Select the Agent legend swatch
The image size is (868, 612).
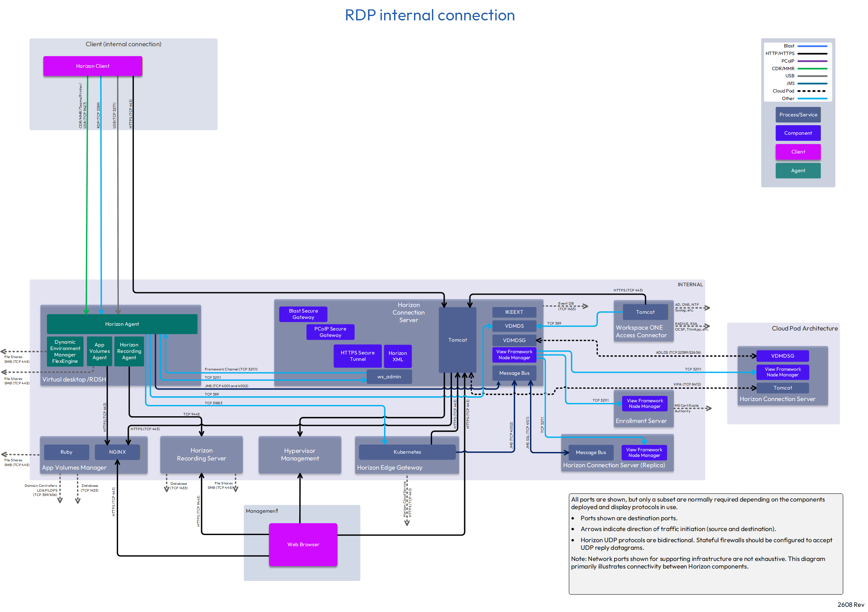pos(798,171)
